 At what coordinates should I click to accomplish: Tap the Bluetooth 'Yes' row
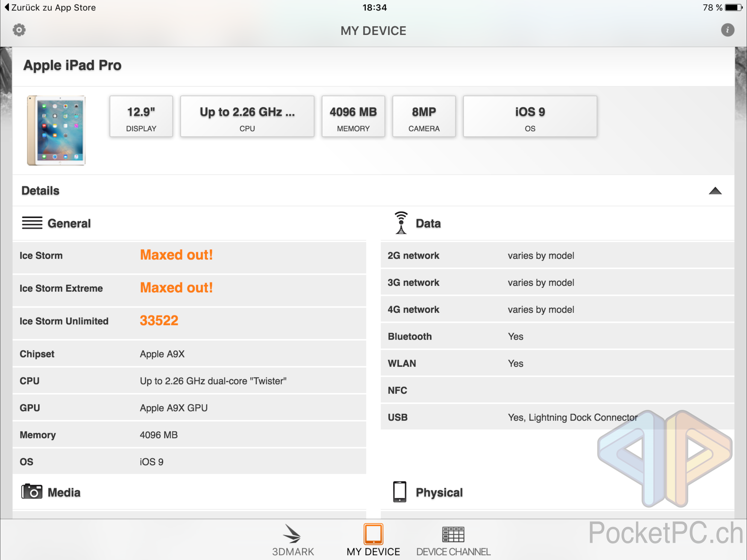coord(557,336)
